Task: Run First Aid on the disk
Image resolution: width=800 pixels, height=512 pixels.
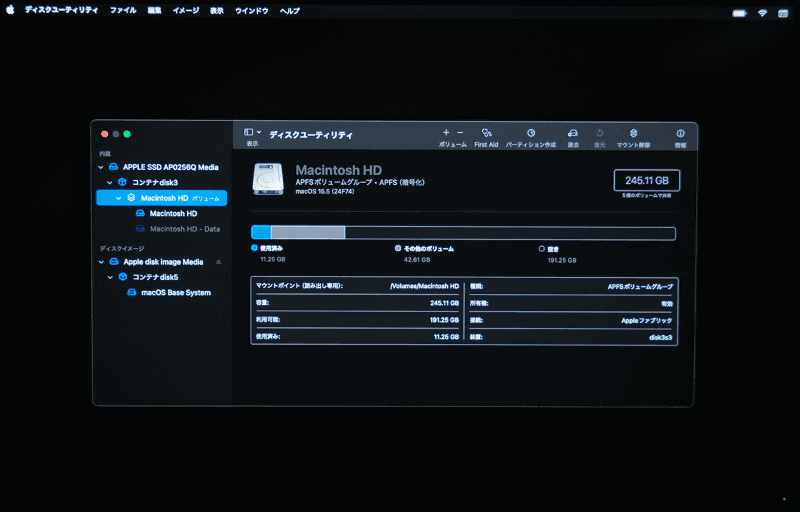Action: 486,133
